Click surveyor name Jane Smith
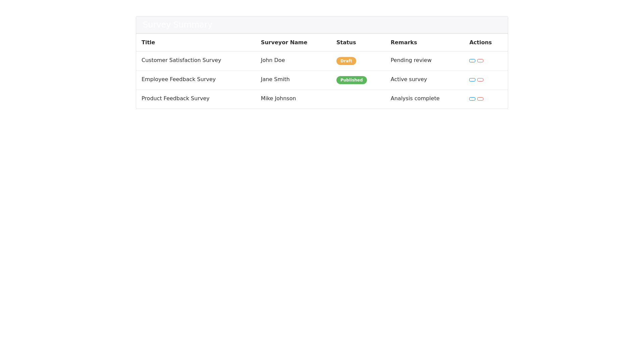This screenshot has width=644, height=362. click(275, 79)
